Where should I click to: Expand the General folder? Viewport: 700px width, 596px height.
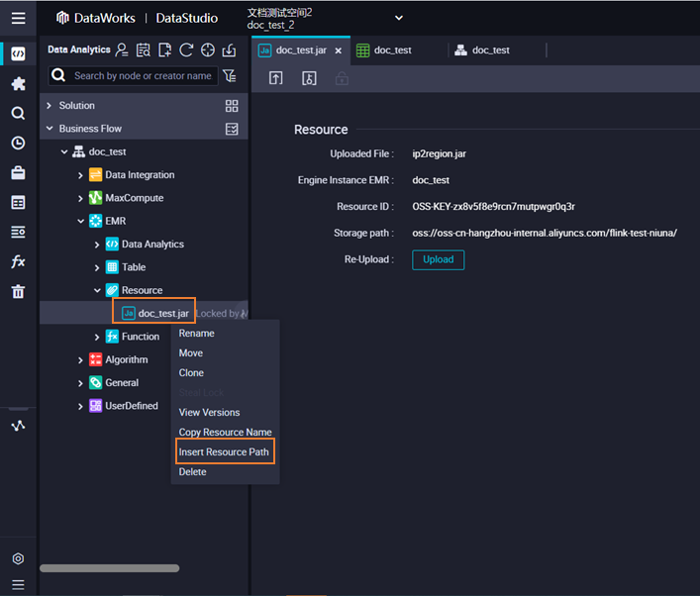(x=80, y=383)
